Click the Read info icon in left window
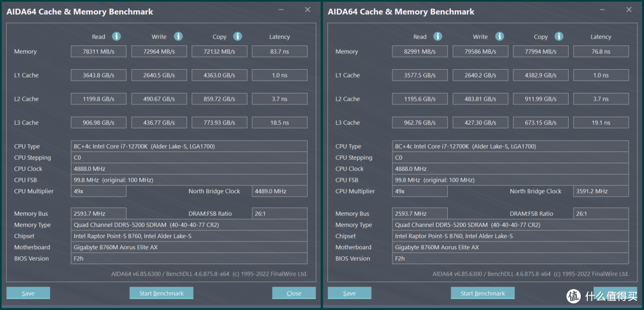The width and height of the screenshot is (644, 310). (117, 36)
